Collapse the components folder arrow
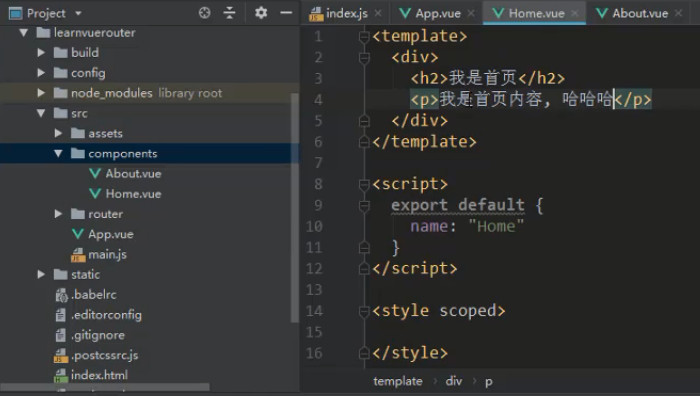The height and width of the screenshot is (396, 700). (x=58, y=154)
